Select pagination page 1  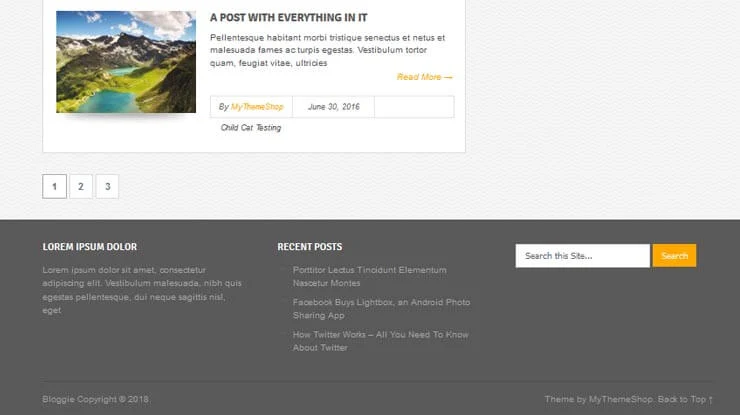[54, 186]
